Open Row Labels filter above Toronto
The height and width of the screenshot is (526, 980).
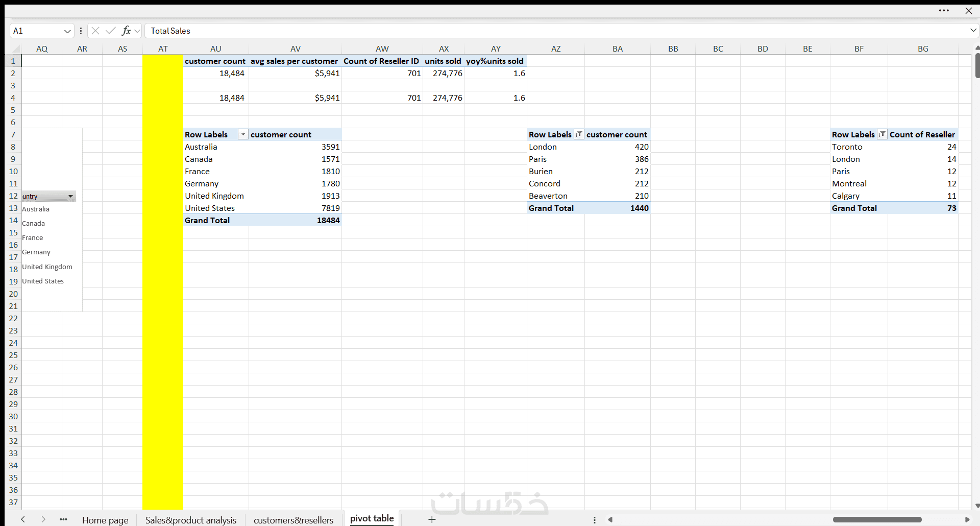(x=882, y=134)
